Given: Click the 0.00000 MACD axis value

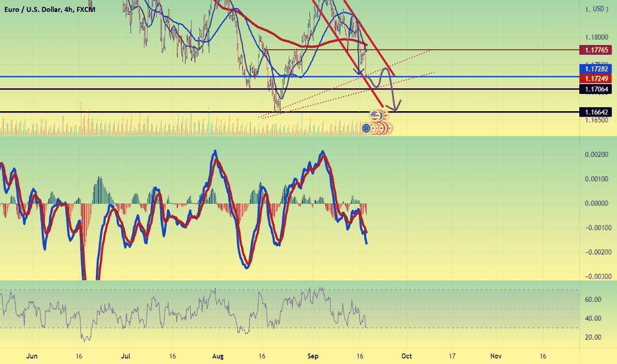Looking at the screenshot, I should 596,203.
